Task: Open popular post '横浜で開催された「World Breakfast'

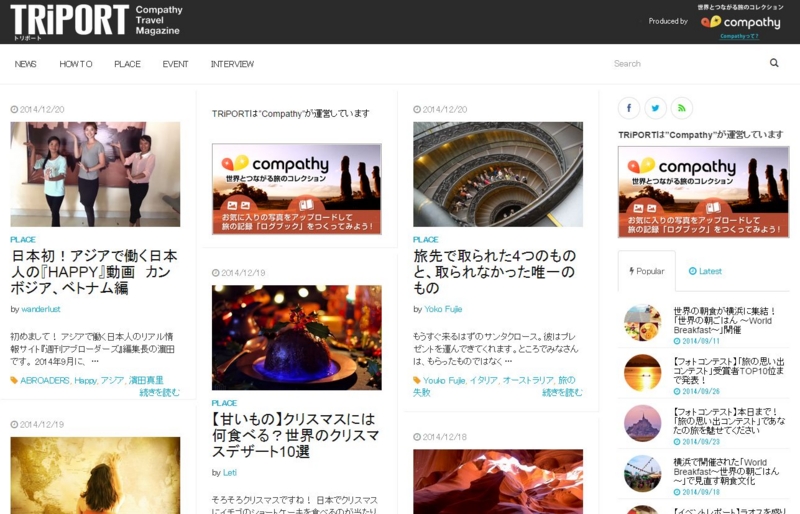Action: click(726, 471)
